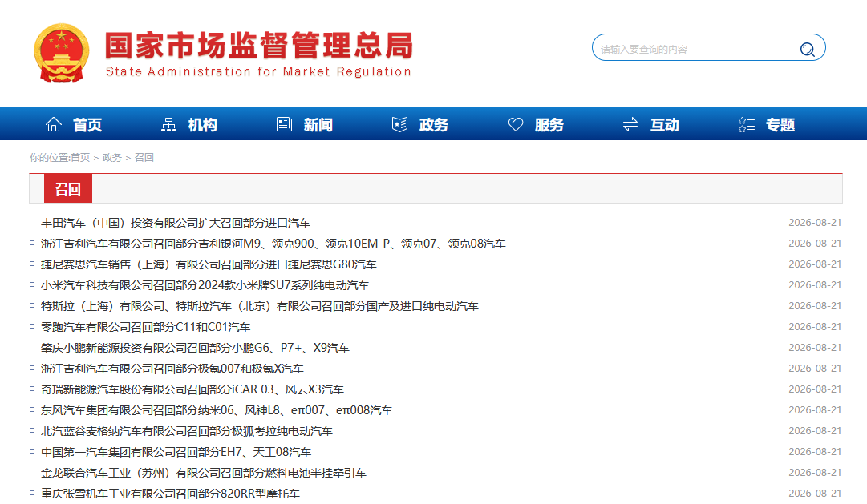Open the 小鹏G6、P7+、X9 recall notice

(x=195, y=348)
